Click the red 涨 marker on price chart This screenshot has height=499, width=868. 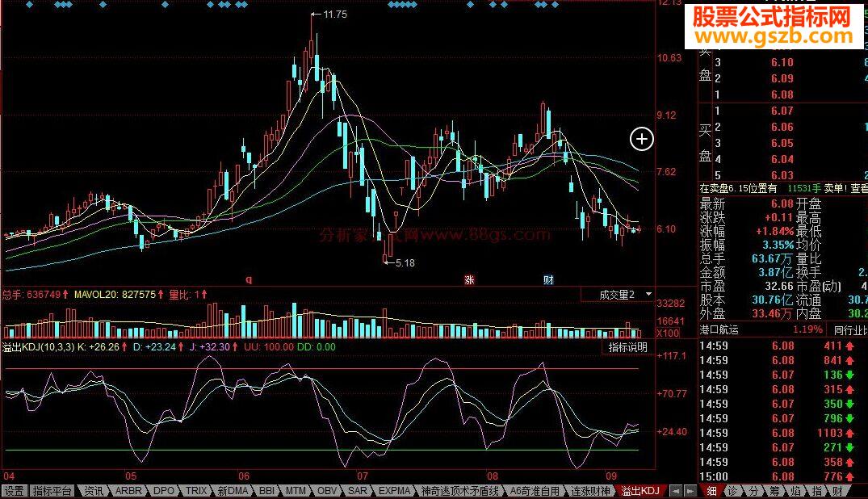[x=469, y=279]
